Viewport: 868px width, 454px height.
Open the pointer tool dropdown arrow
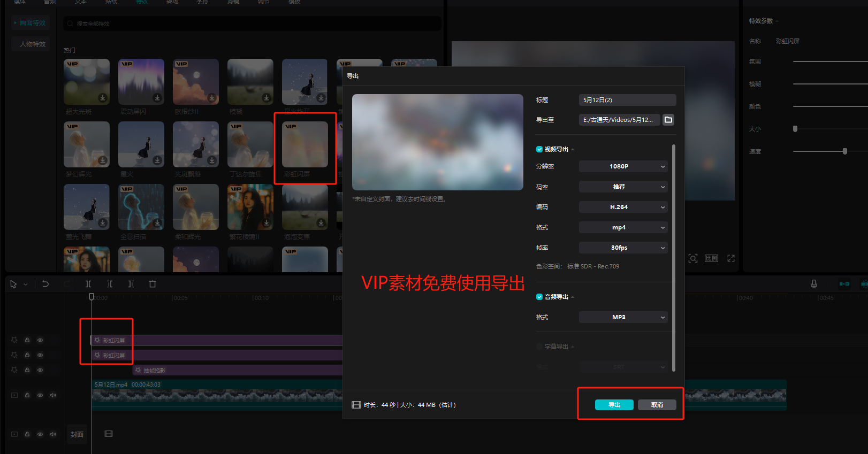click(x=25, y=284)
